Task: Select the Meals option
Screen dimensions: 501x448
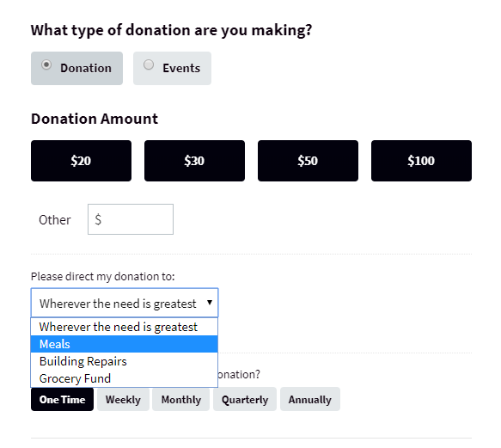Action: pyautogui.click(x=125, y=344)
